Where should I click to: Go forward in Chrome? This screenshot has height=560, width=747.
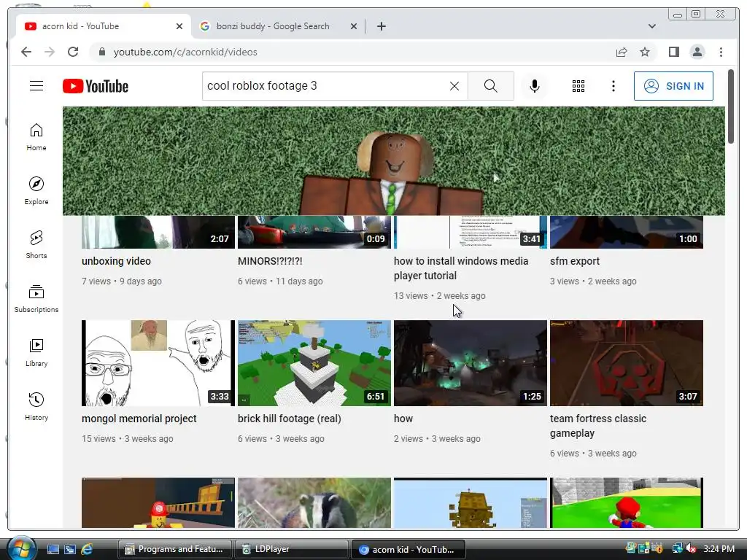(50, 52)
